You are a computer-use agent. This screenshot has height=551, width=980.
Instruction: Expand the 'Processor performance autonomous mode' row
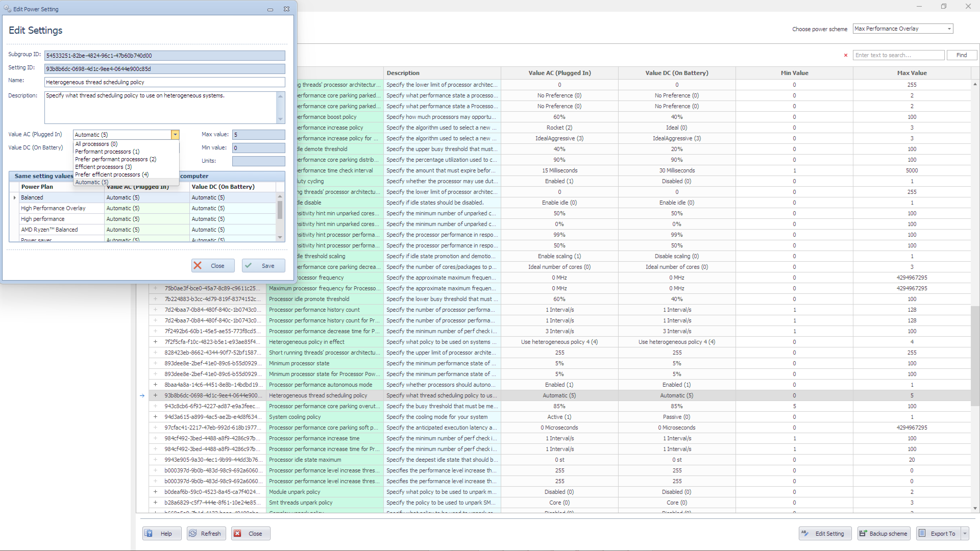click(x=155, y=384)
